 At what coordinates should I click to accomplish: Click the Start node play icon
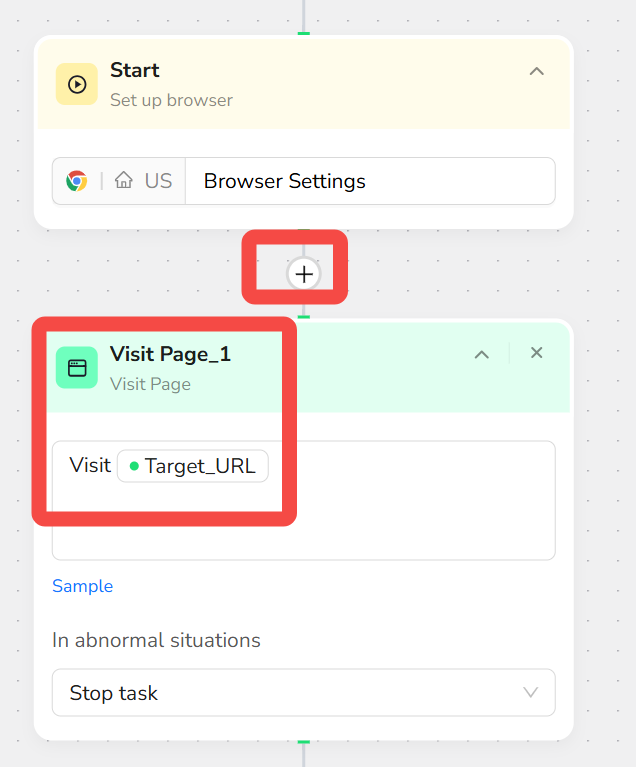point(77,84)
